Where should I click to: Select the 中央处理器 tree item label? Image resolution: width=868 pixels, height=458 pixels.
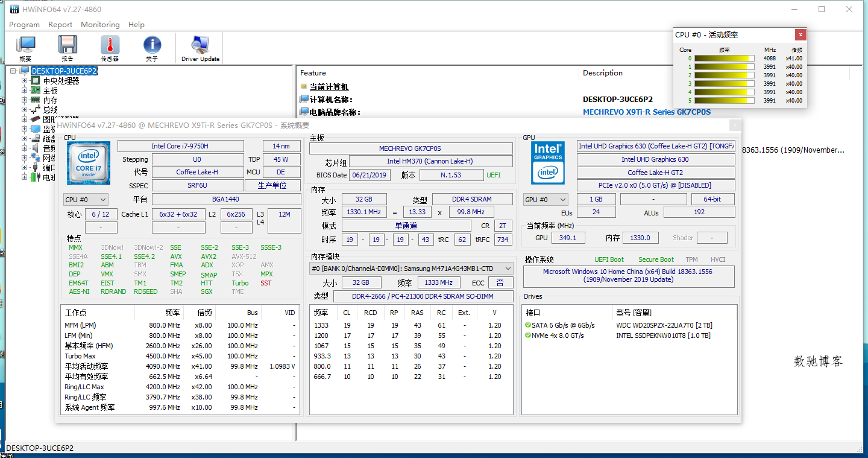(61, 81)
